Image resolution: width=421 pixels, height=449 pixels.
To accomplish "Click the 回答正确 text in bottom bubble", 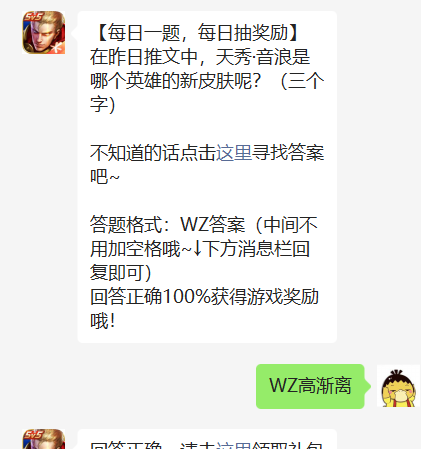I will pos(126,445).
